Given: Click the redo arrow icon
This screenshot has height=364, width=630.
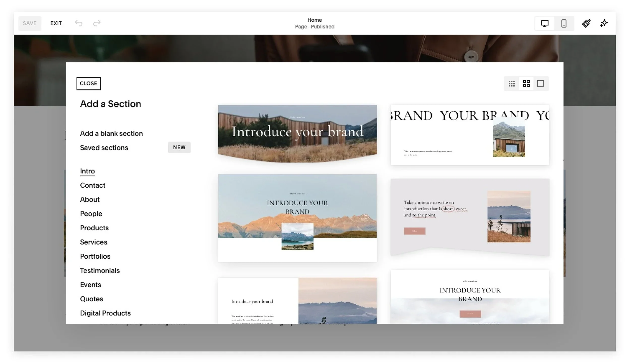Looking at the screenshot, I should (97, 23).
